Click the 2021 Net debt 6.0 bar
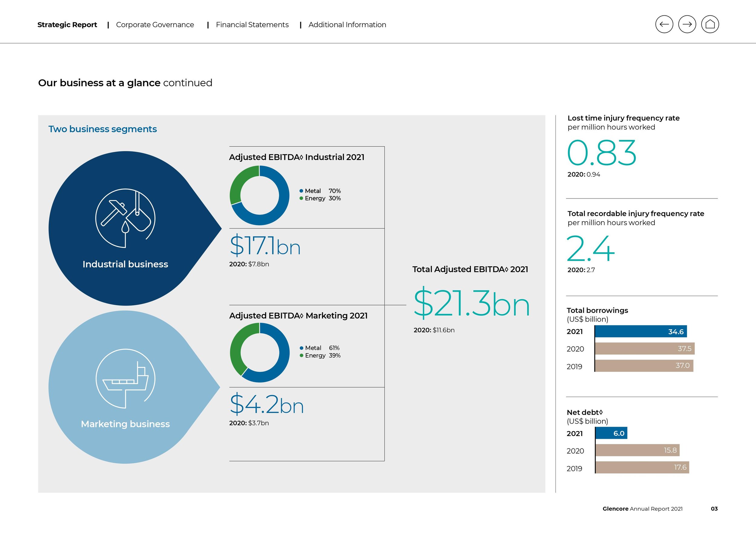Screen dimensions: 756x535 pyautogui.click(x=611, y=433)
